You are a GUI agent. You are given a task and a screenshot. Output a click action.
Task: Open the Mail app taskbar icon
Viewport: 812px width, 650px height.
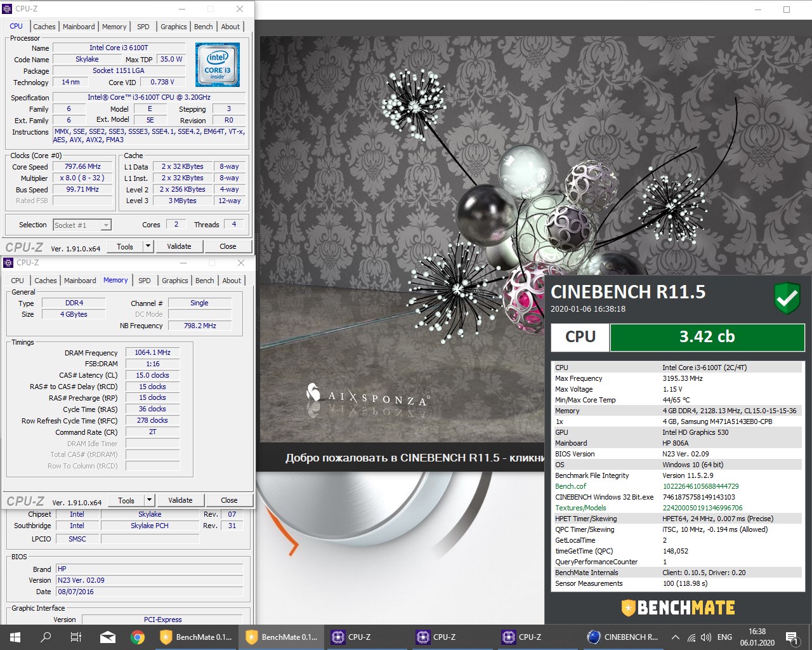pyautogui.click(x=107, y=637)
